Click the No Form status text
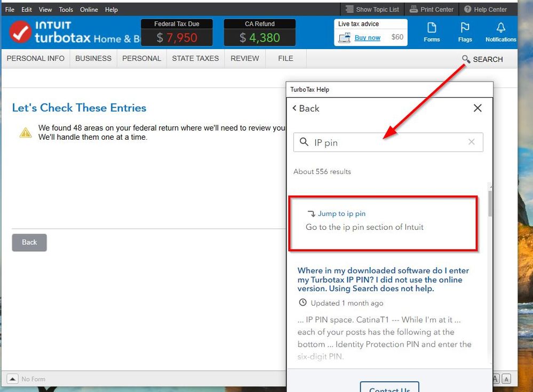This screenshot has height=392, width=533. point(33,379)
